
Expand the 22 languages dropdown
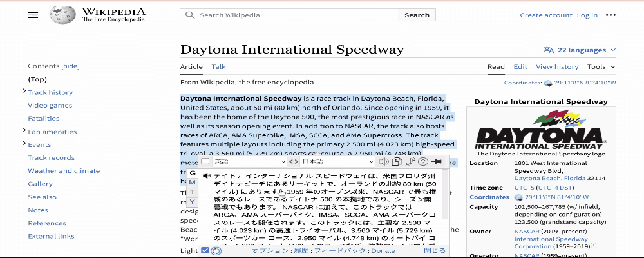point(580,50)
